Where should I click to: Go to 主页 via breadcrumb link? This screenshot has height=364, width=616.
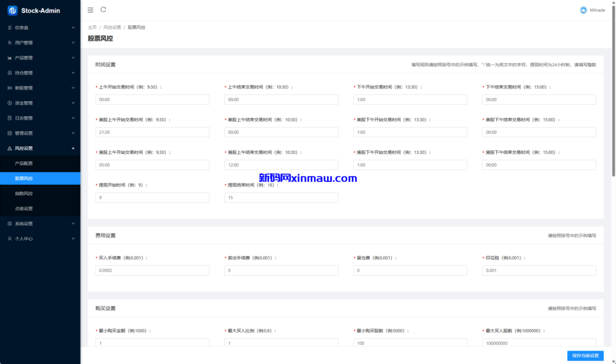(92, 27)
